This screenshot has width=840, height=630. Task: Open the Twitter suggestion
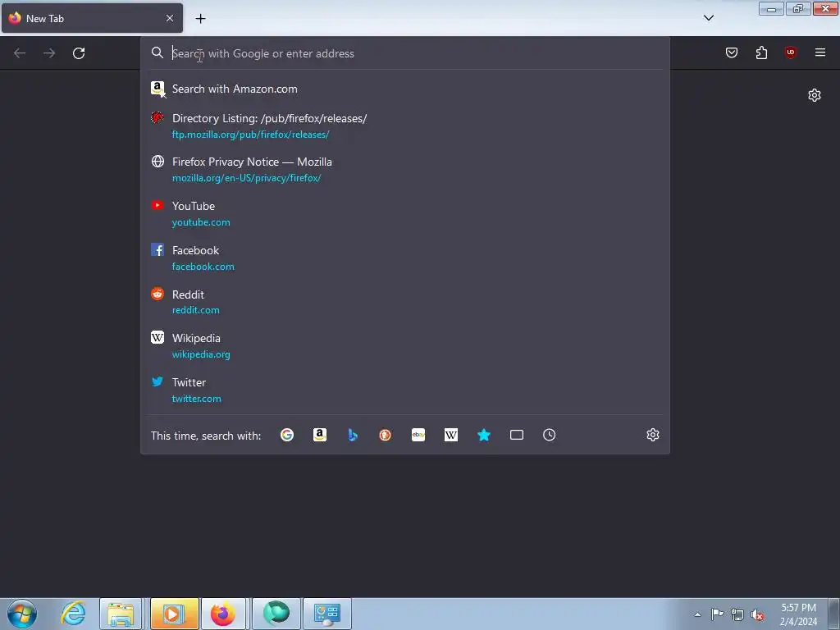(405, 390)
